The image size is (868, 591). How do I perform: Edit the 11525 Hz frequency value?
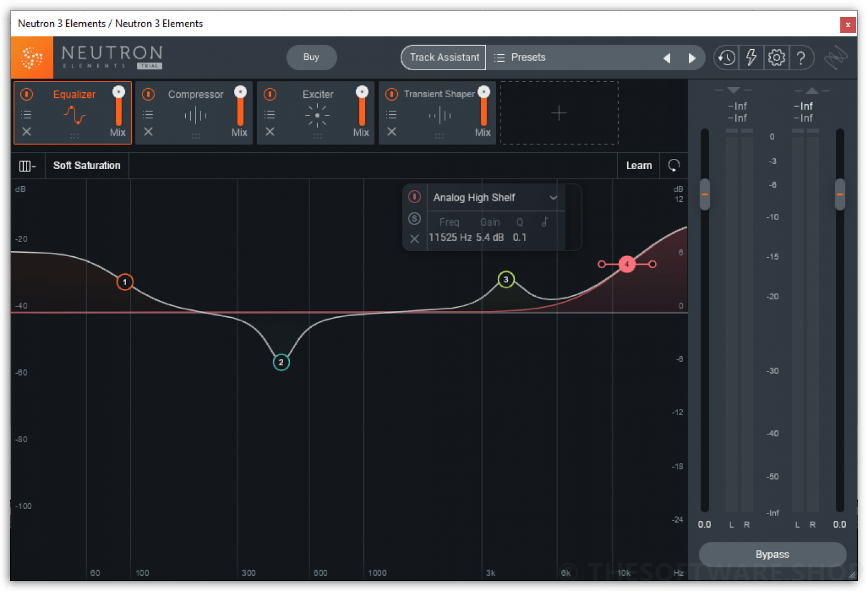(450, 238)
